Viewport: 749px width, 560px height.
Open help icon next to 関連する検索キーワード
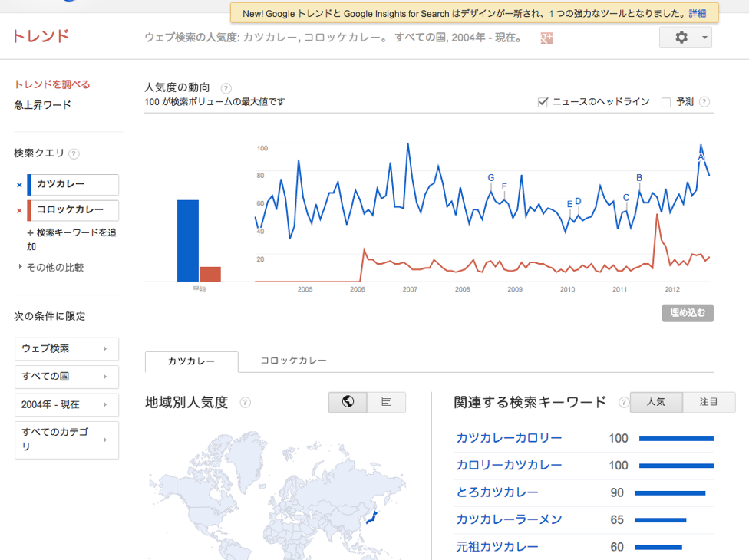(x=623, y=403)
